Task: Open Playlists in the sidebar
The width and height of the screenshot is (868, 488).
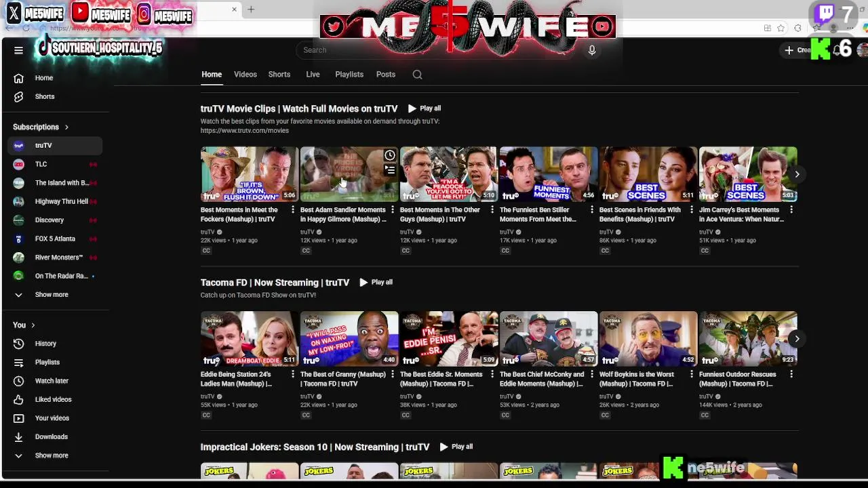Action: click(x=55, y=363)
